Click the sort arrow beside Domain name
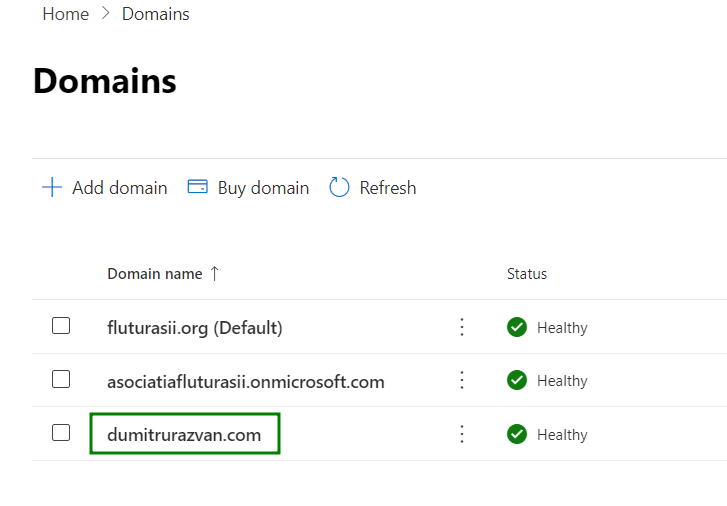 [x=214, y=274]
